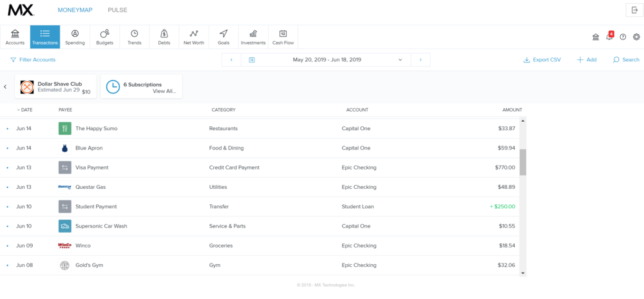Expand the date range dropdown arrow
Viewport: 644px width, 299px height.
click(x=400, y=59)
